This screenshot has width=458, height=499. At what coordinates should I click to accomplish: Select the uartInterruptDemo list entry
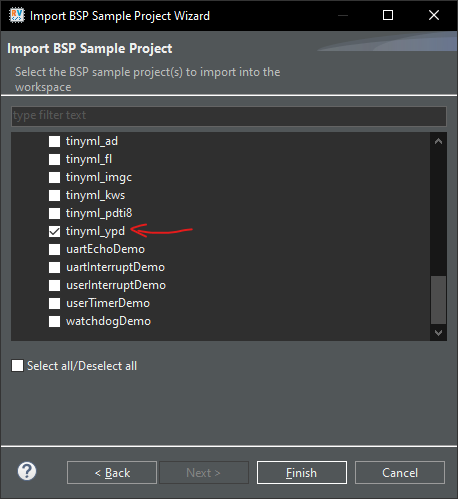115,267
